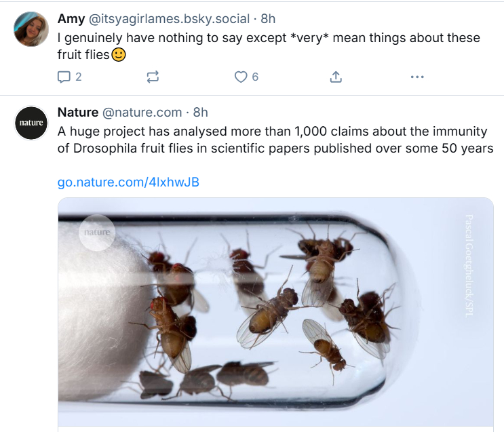Open Nature's quoted post about Drosophila immunity

click(x=275, y=139)
